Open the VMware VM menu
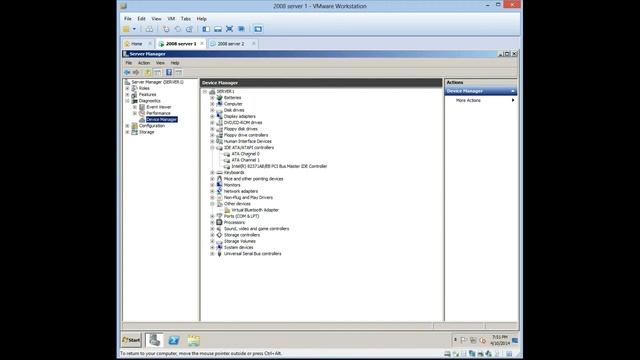The width and height of the screenshot is (640, 360). click(171, 19)
